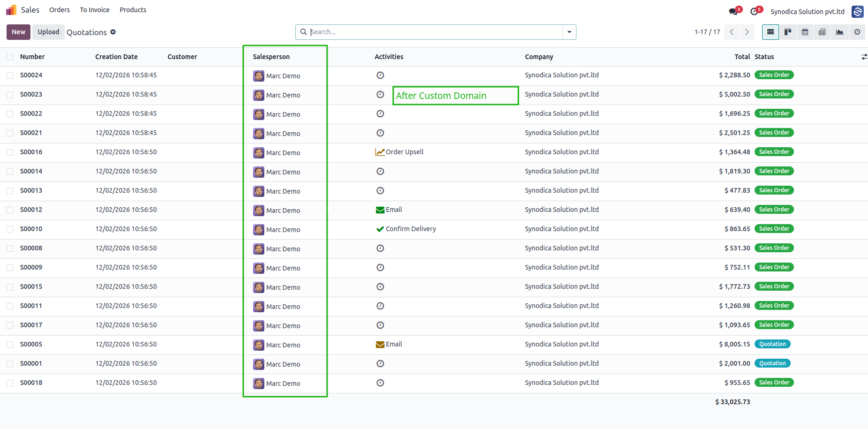Click the New button

18,32
